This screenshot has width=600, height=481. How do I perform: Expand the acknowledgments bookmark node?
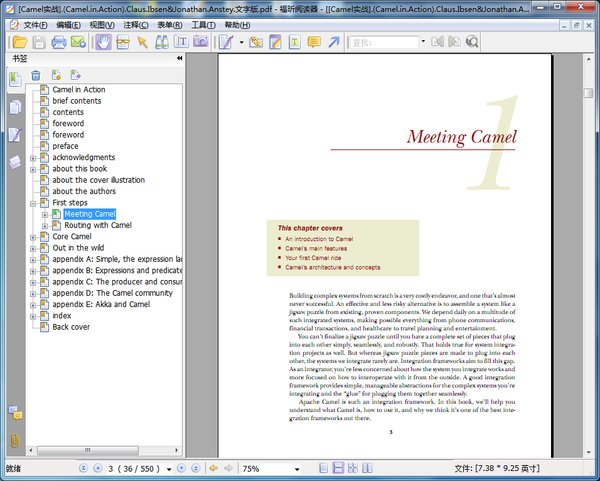[33, 158]
